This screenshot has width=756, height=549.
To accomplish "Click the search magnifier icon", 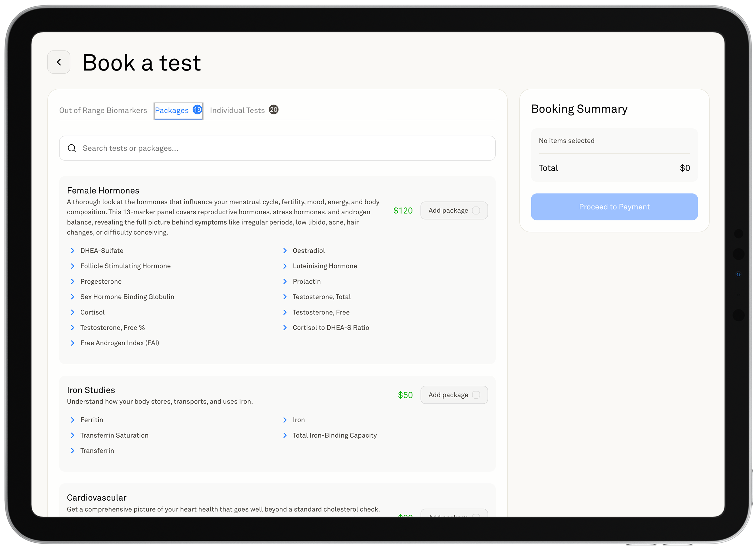I will pos(72,148).
